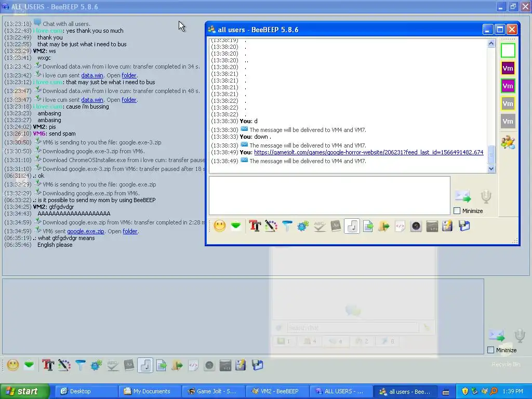Click green envelope icon in background toolbar

(29, 365)
